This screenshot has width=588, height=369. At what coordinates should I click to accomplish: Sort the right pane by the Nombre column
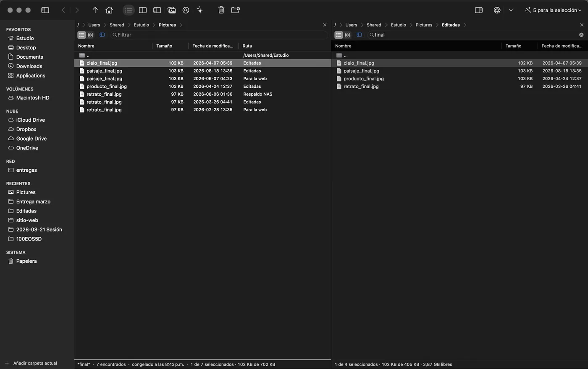pyautogui.click(x=417, y=46)
